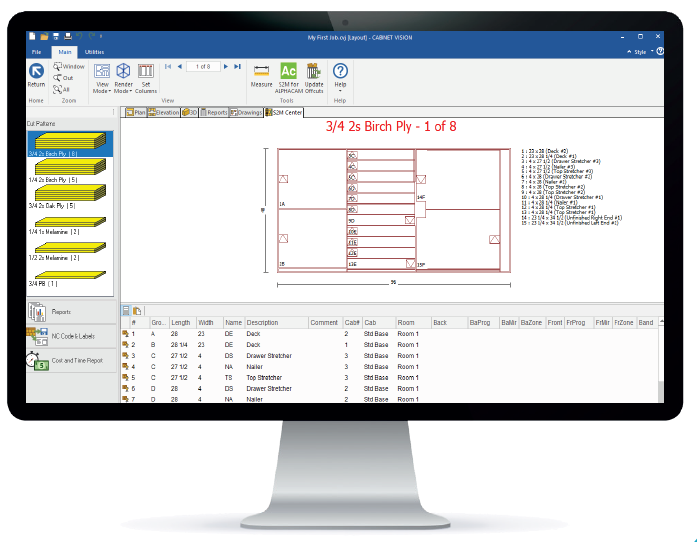Image resolution: width=697 pixels, height=542 pixels.
Task: Sort by the Description column header
Action: (276, 322)
